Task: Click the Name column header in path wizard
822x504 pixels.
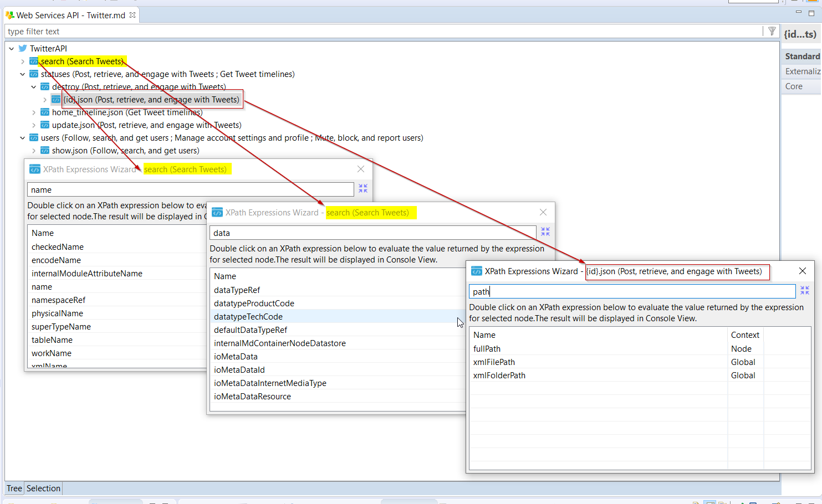Action: 599,335
